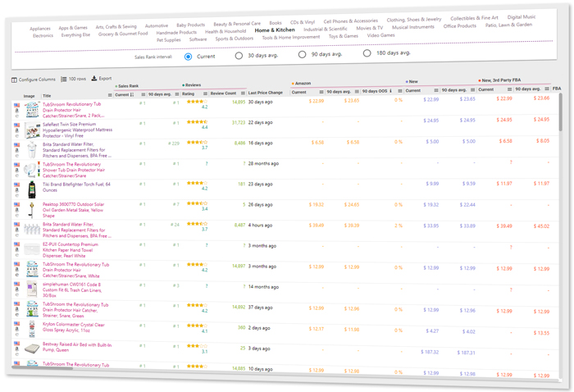Click the star rating in the Bestway Air Bed row

[197, 345]
